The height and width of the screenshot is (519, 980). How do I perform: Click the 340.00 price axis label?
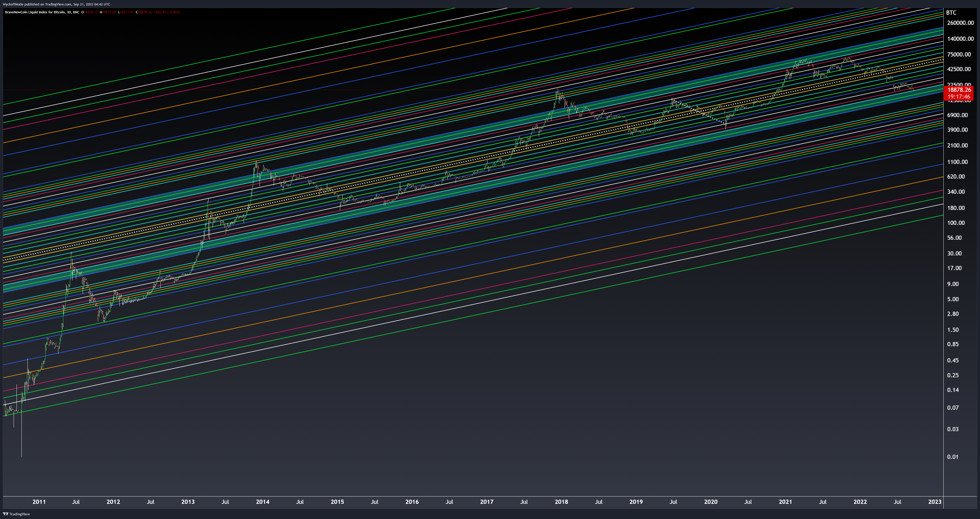(956, 192)
